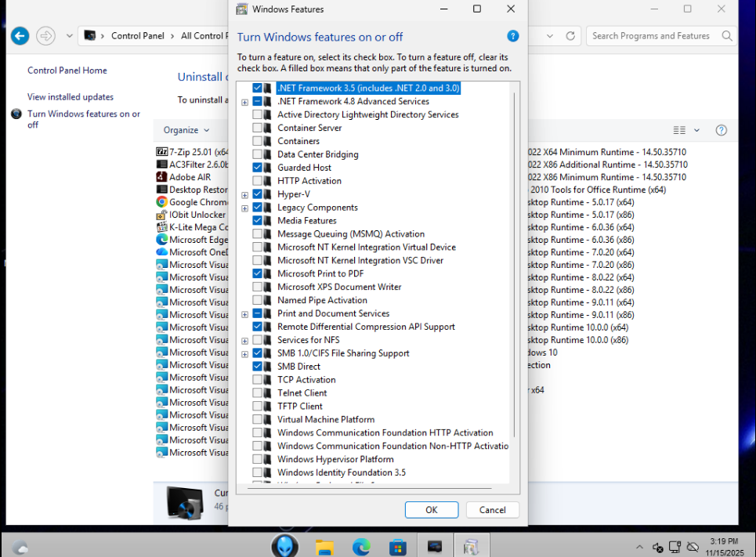The height and width of the screenshot is (557, 756).
Task: Click the back arrow in Control Panel
Action: pyautogui.click(x=20, y=36)
